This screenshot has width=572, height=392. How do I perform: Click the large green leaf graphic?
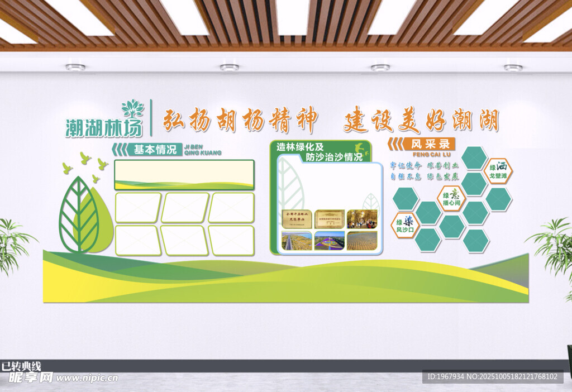(79, 215)
